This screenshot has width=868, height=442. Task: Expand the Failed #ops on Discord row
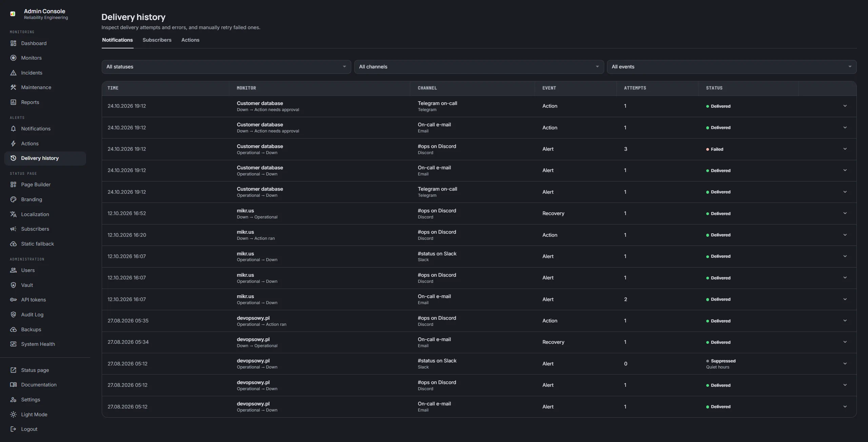[x=845, y=149]
